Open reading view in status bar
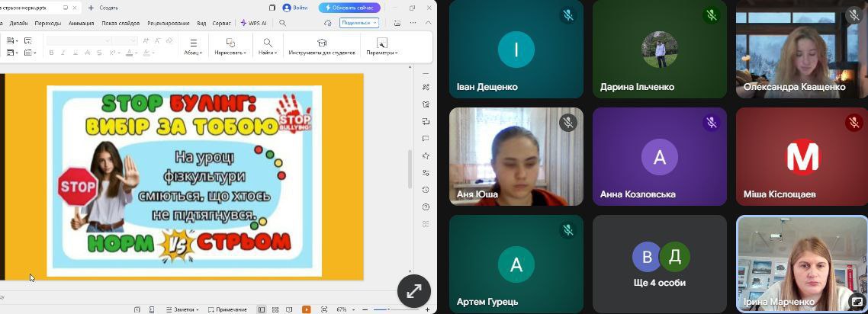This screenshot has height=314, width=868. [288, 309]
